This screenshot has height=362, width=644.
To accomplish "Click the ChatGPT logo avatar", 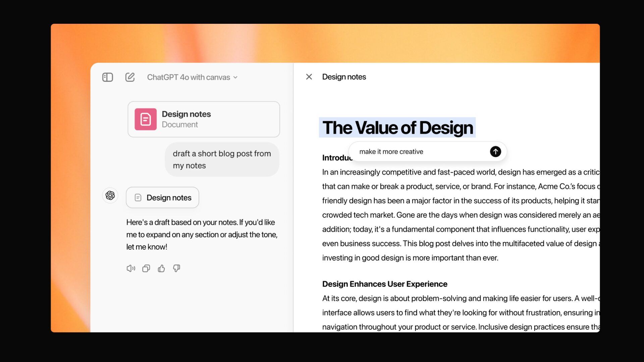I will point(110,195).
